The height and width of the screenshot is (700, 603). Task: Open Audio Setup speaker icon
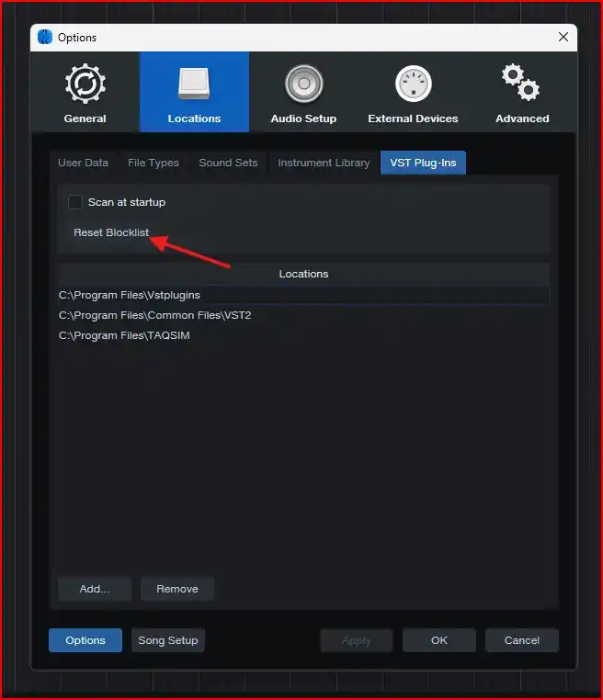303,84
